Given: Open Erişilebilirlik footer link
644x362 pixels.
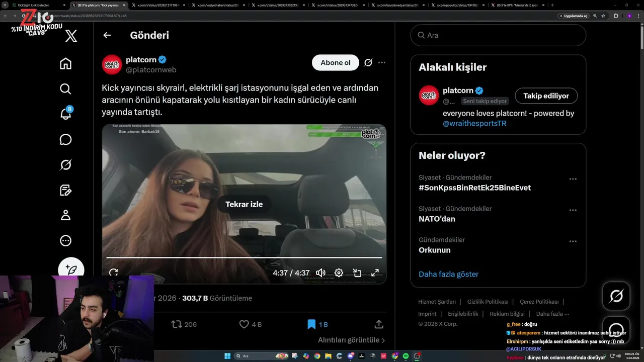Looking at the screenshot, I should [463, 314].
